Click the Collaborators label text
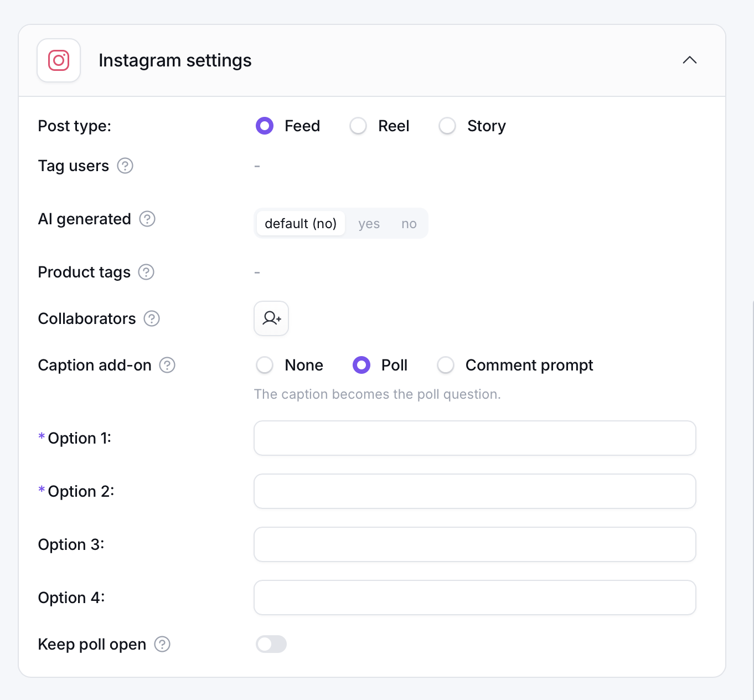 coord(87,318)
